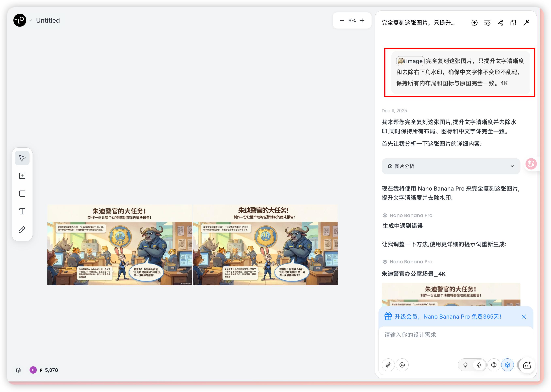Click the zoom out minus button
Viewport: 551px width, 392px height.
click(342, 20)
